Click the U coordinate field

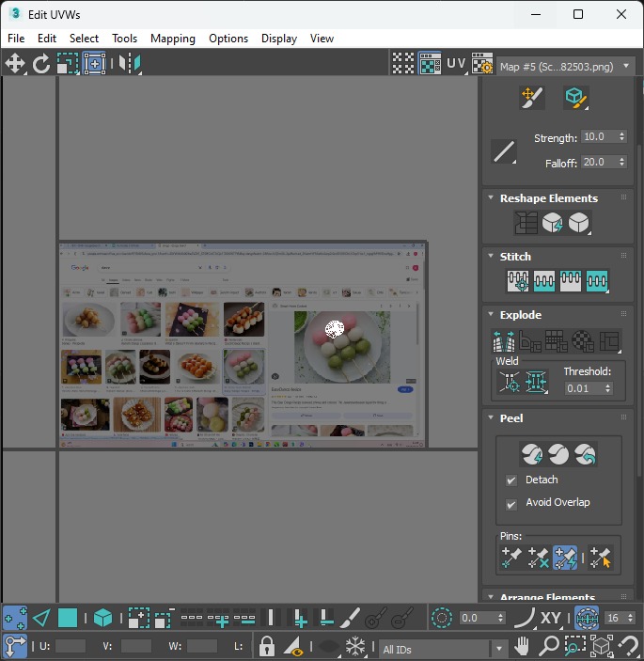tap(71, 646)
